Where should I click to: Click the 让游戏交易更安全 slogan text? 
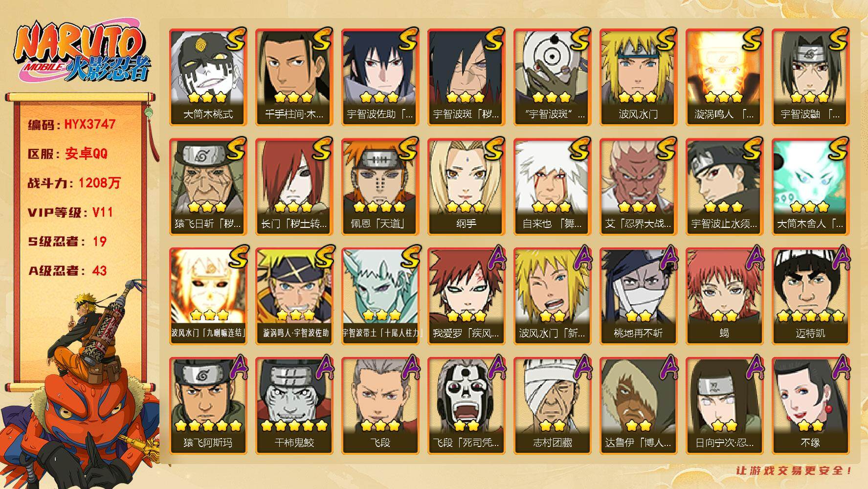[794, 470]
